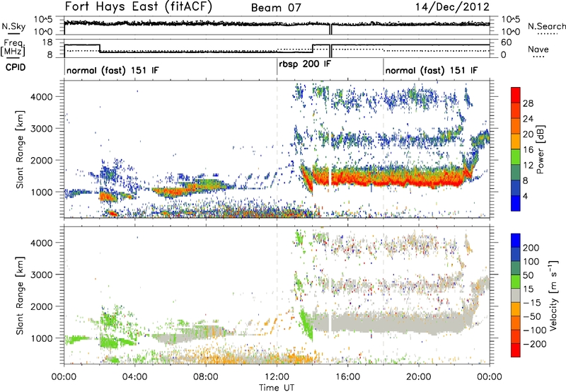Viewport: 566px width, 392px height.
Task: Select the gray segment between 15 and -15 m/s
Action: point(516,296)
